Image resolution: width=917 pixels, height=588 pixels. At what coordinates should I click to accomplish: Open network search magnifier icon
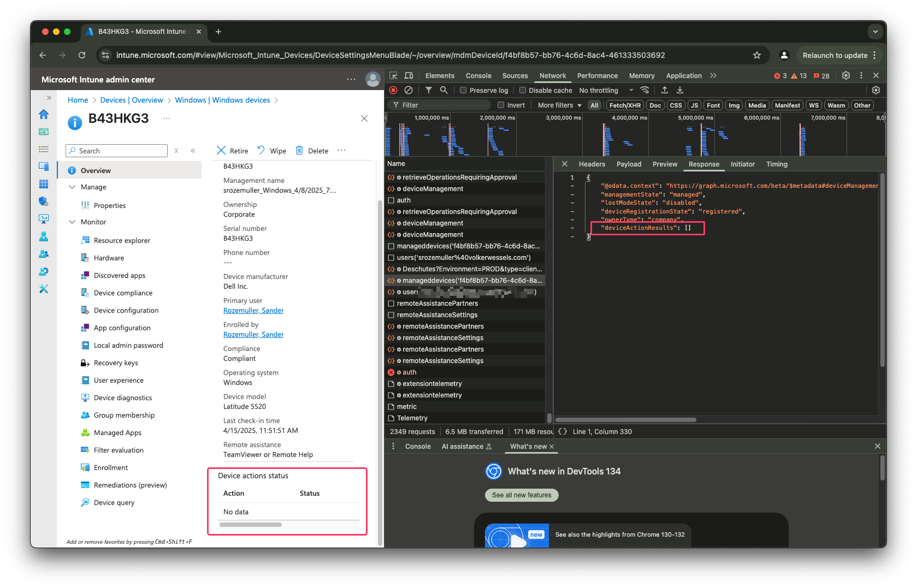point(444,90)
